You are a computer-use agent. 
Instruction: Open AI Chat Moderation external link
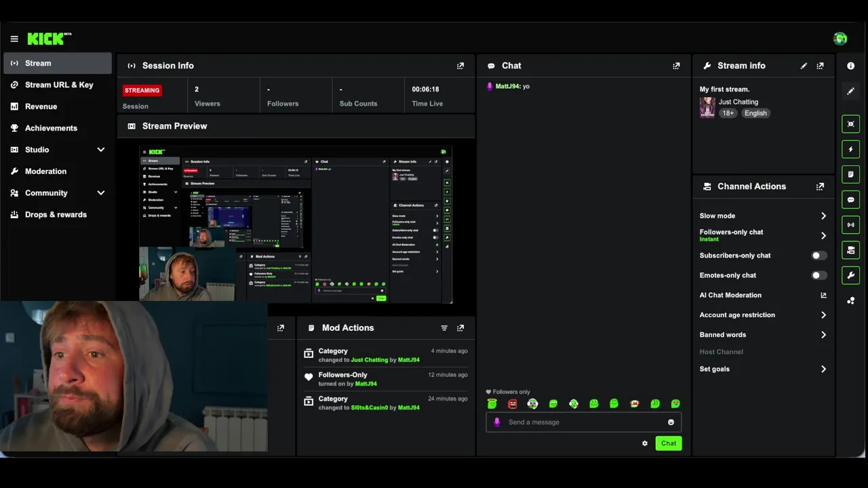[x=823, y=296]
